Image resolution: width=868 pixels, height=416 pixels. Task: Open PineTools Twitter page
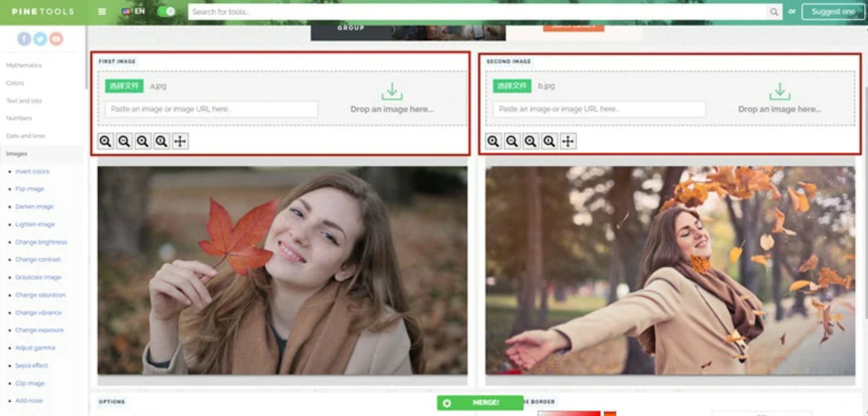point(39,39)
